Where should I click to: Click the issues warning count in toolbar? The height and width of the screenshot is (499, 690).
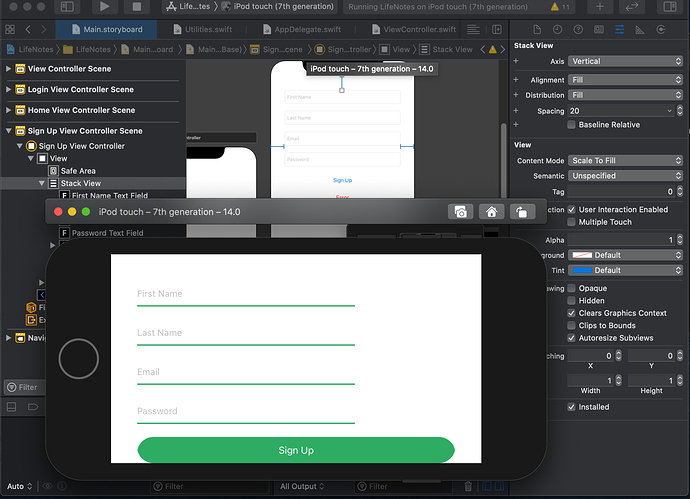[x=560, y=7]
